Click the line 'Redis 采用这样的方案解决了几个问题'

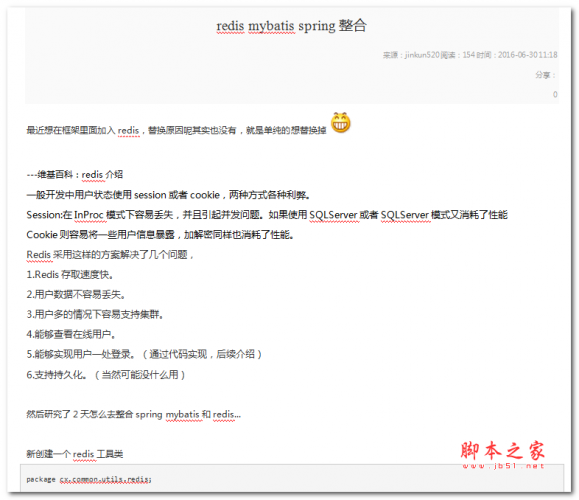click(110, 254)
